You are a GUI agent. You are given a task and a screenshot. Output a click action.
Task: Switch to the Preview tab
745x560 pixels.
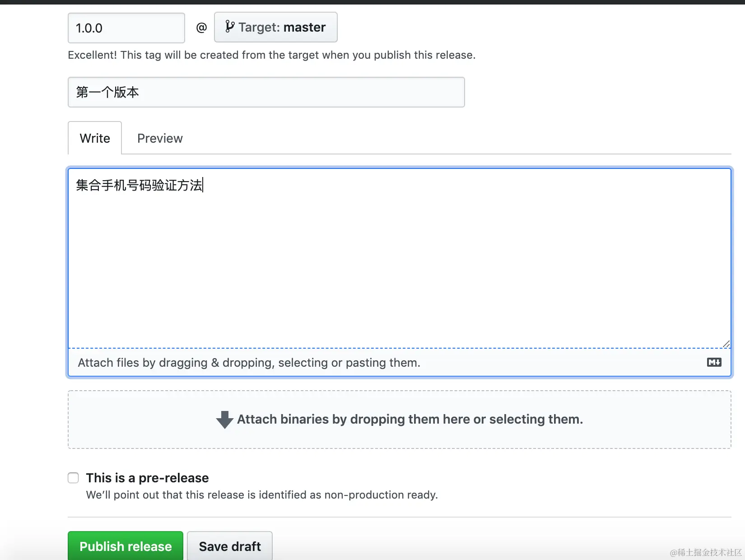click(160, 138)
